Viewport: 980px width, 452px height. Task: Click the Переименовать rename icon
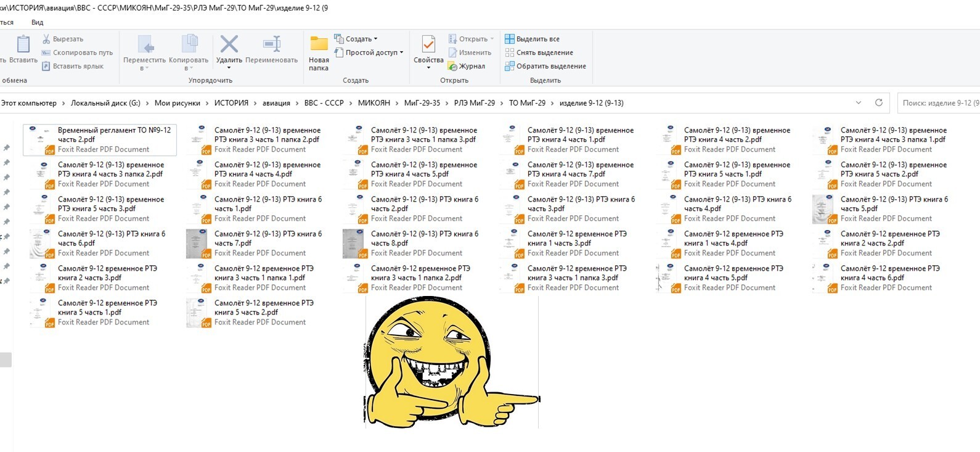[272, 44]
